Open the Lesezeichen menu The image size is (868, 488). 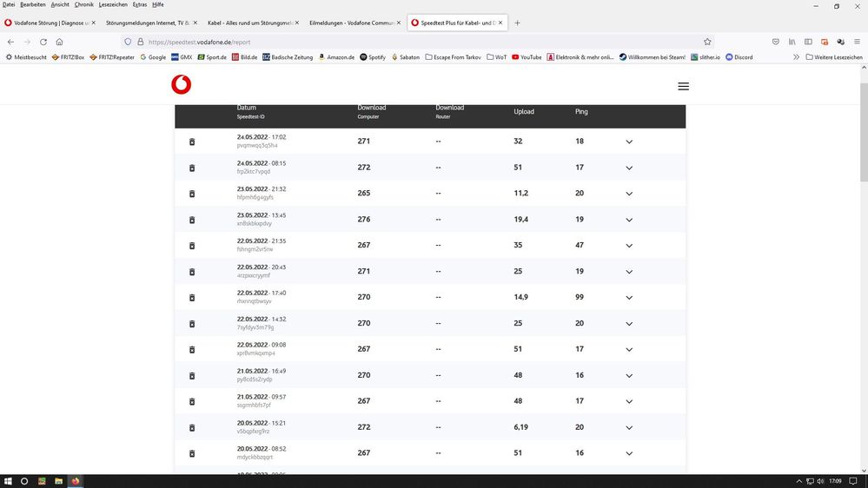113,4
